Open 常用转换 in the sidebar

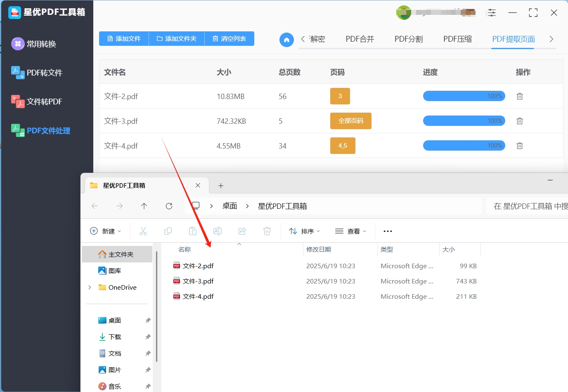click(x=34, y=44)
